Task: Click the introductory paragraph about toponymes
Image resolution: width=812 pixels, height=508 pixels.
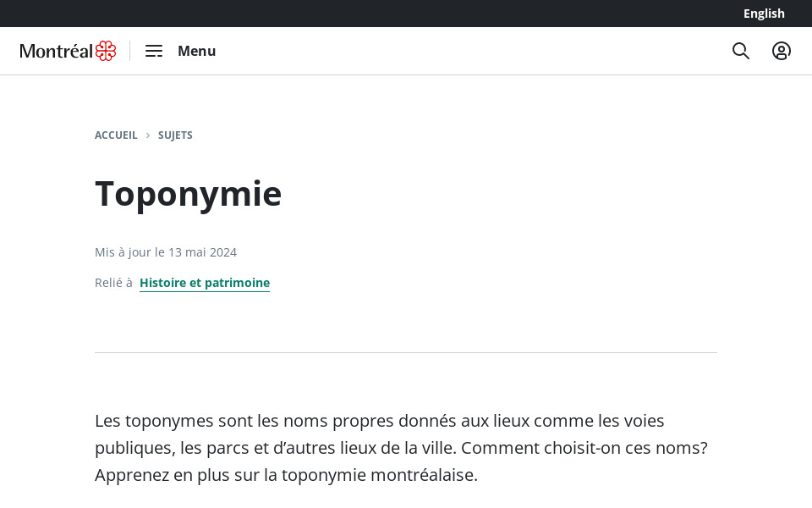Action: pyautogui.click(x=401, y=447)
